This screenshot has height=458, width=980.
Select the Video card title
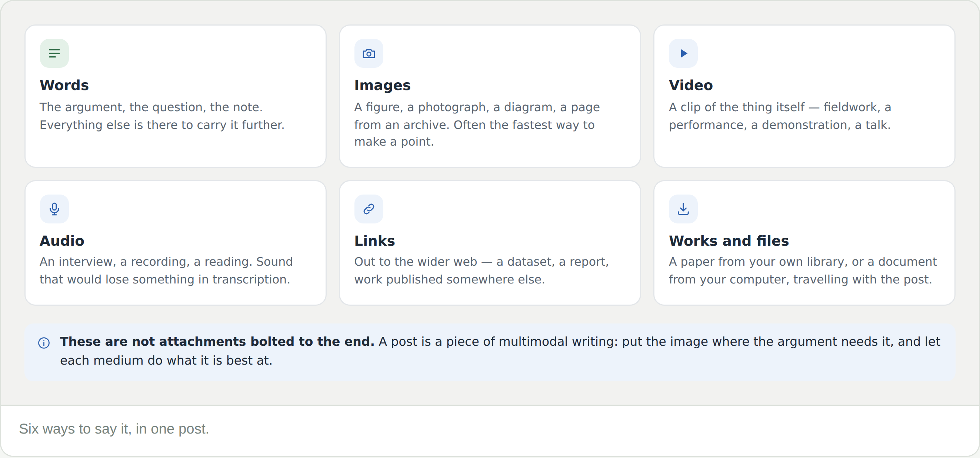pos(690,85)
